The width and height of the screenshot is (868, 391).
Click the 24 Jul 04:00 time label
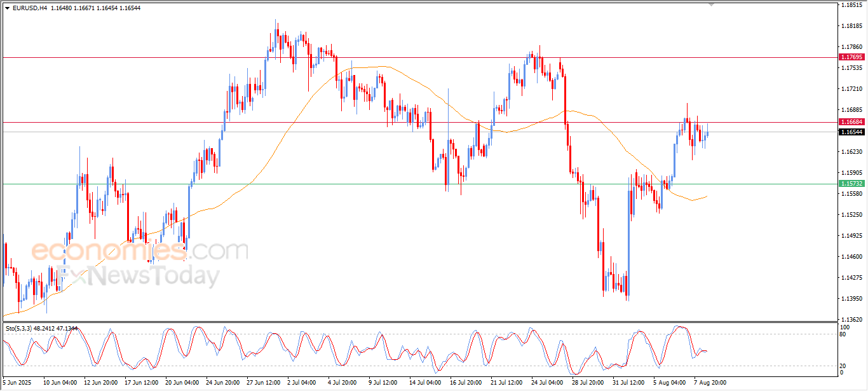(548, 383)
